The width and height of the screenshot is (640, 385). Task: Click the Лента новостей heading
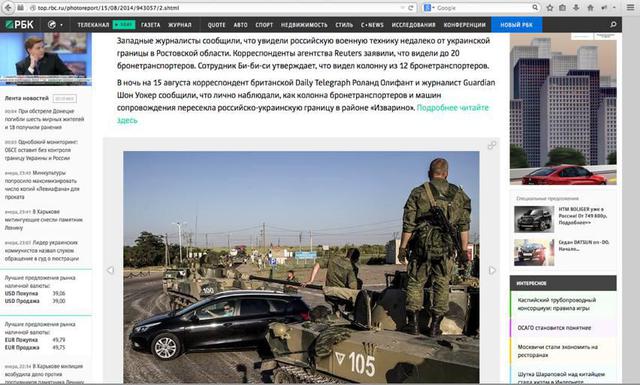point(27,98)
